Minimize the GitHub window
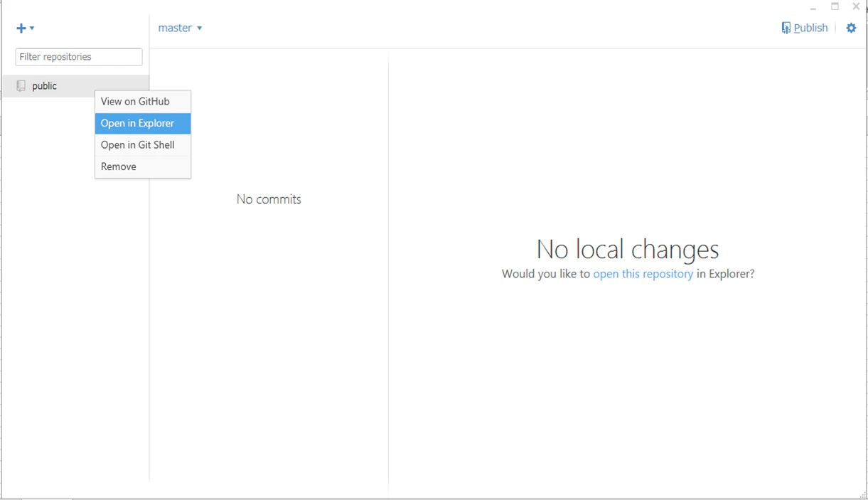This screenshot has width=868, height=500. [813, 7]
